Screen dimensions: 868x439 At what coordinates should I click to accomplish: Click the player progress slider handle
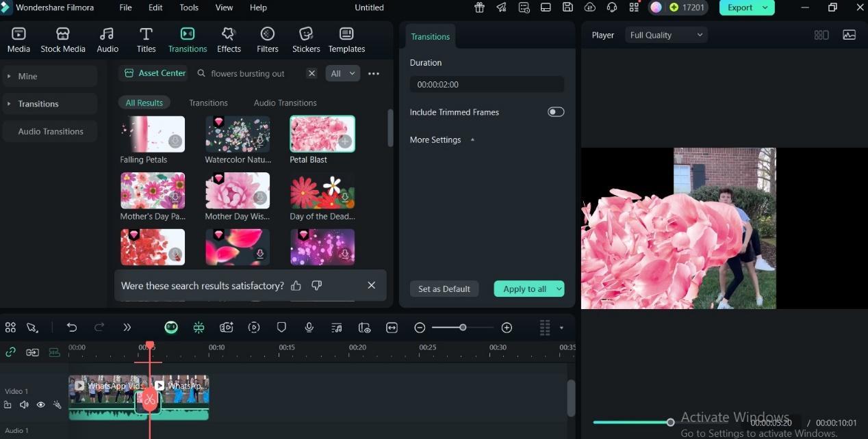[x=670, y=423]
